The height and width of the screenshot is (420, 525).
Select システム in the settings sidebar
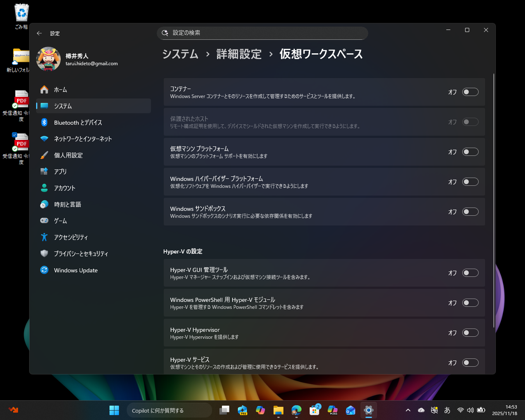coord(62,106)
